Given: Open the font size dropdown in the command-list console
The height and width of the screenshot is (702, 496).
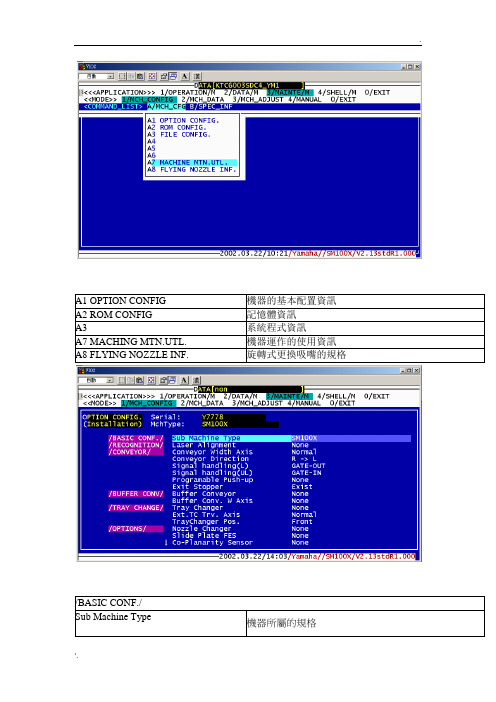Looking at the screenshot, I should coord(97,77).
